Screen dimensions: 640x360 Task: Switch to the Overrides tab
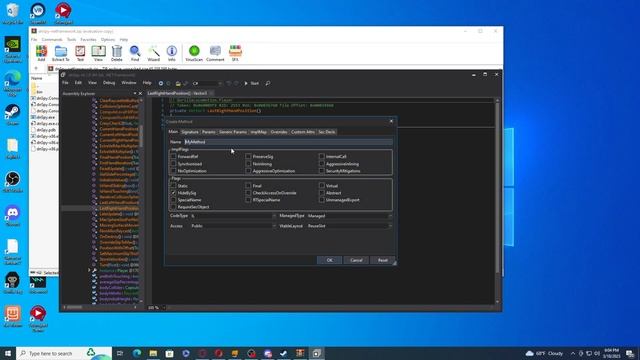coord(279,132)
